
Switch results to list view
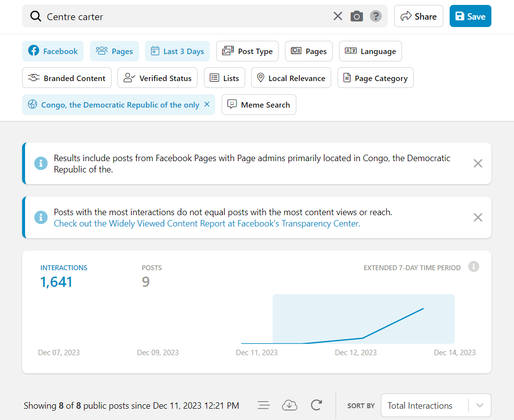tap(263, 405)
